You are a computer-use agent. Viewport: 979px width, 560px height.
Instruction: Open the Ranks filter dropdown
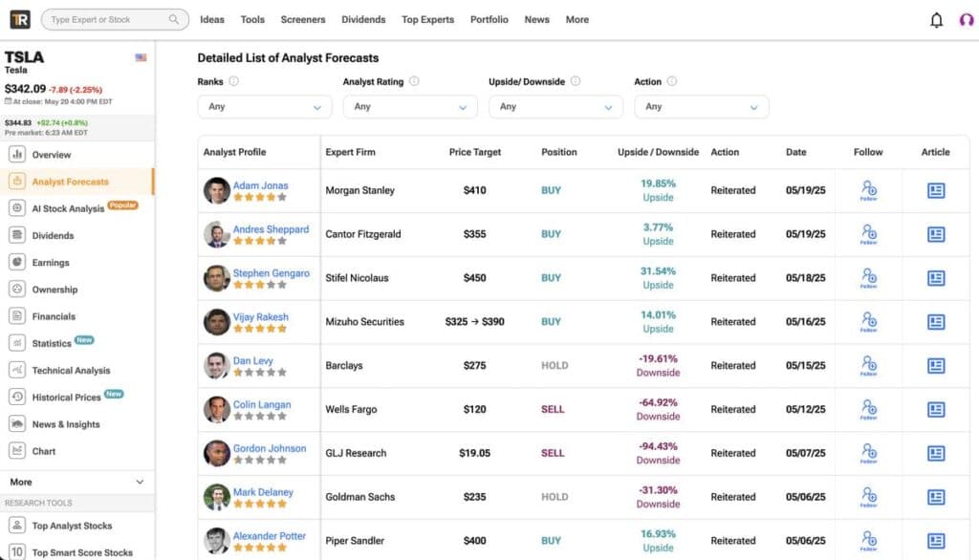[265, 107]
